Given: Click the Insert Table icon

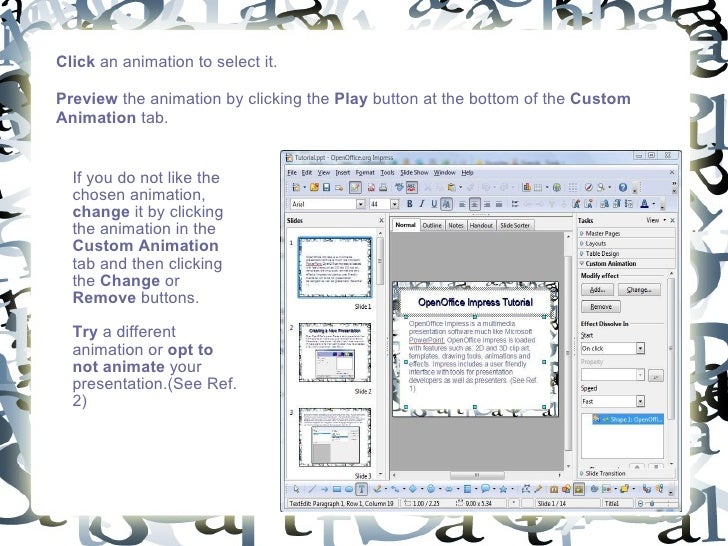Looking at the screenshot, I should click(538, 188).
